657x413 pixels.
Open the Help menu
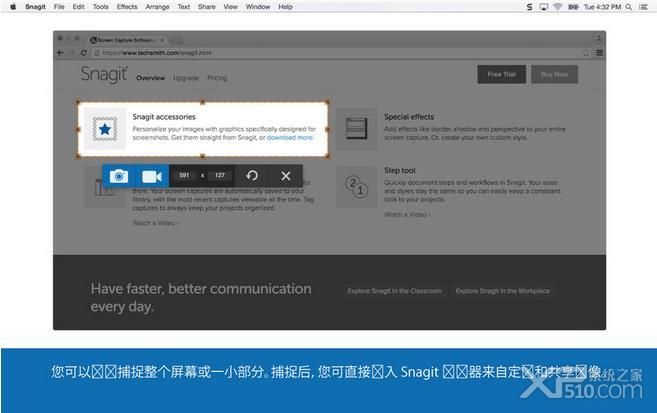[x=285, y=7]
